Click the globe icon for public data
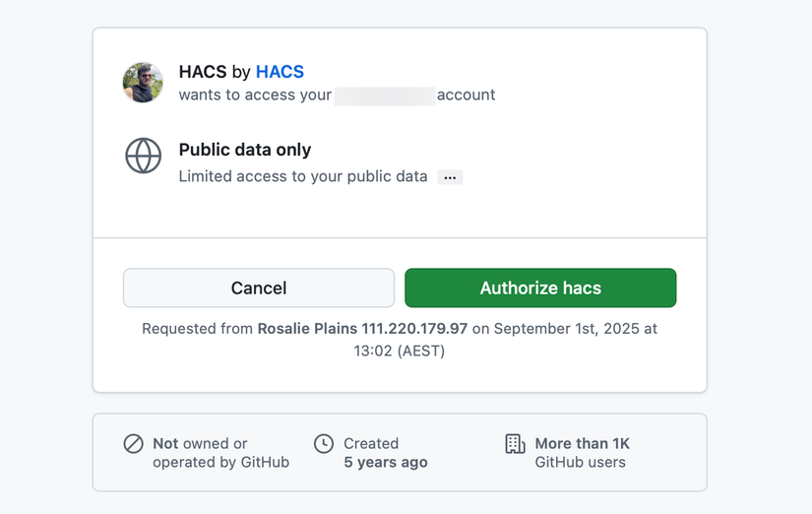The image size is (812, 514). tap(144, 157)
